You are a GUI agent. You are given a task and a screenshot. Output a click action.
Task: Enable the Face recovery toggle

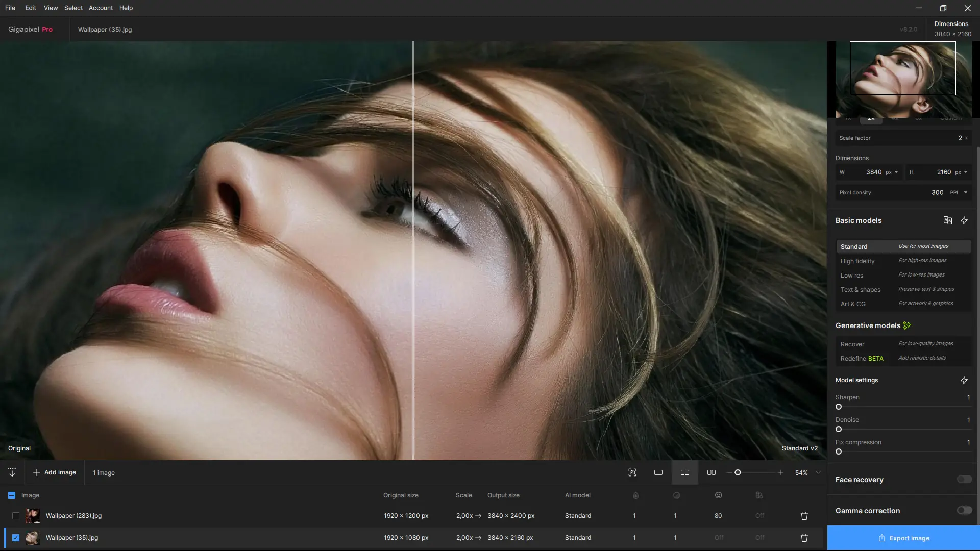click(x=964, y=479)
